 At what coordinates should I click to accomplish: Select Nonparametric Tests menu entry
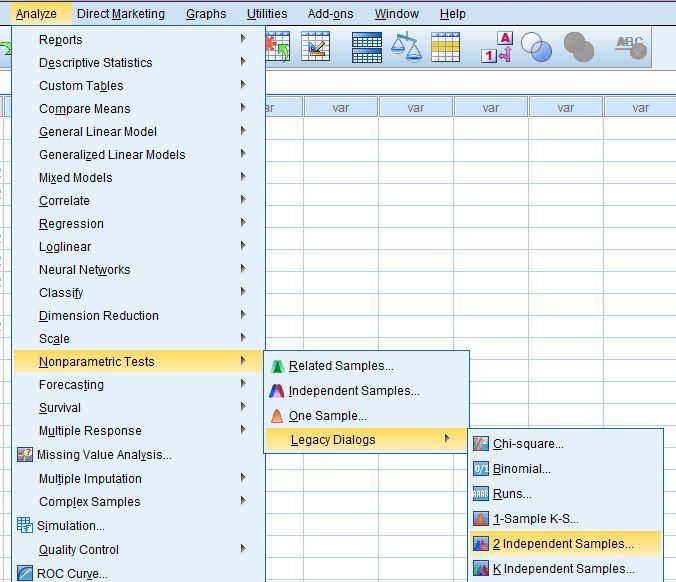139,361
